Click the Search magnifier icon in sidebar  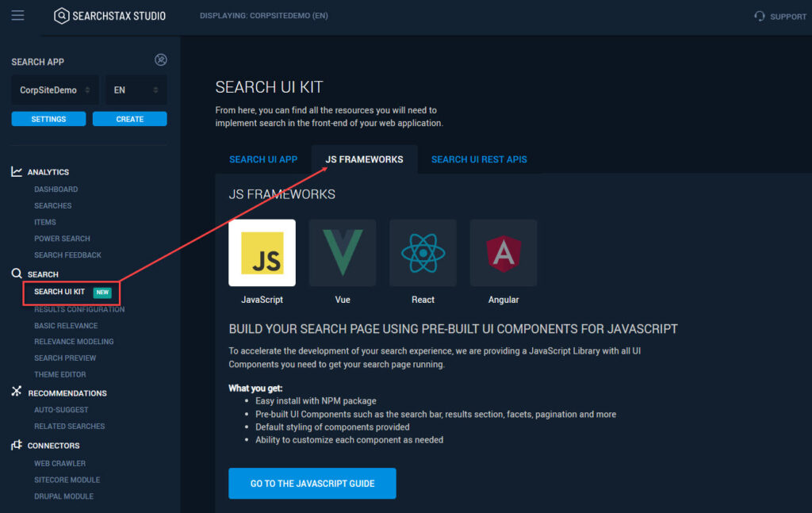[x=17, y=274]
